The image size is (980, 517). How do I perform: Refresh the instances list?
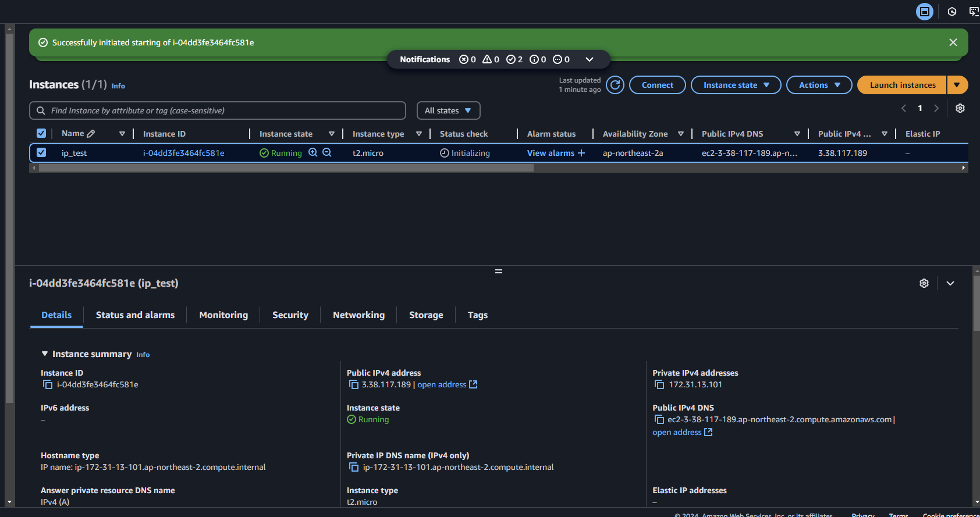click(615, 85)
